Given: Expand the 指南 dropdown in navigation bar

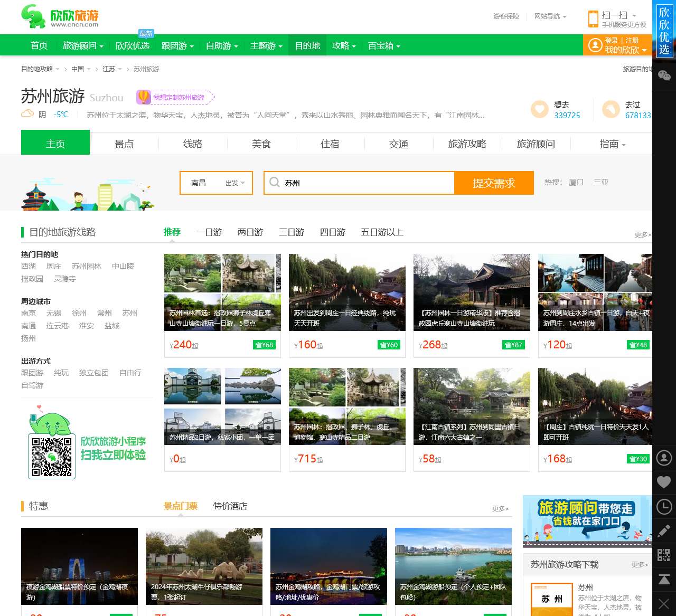Looking at the screenshot, I should (611, 143).
